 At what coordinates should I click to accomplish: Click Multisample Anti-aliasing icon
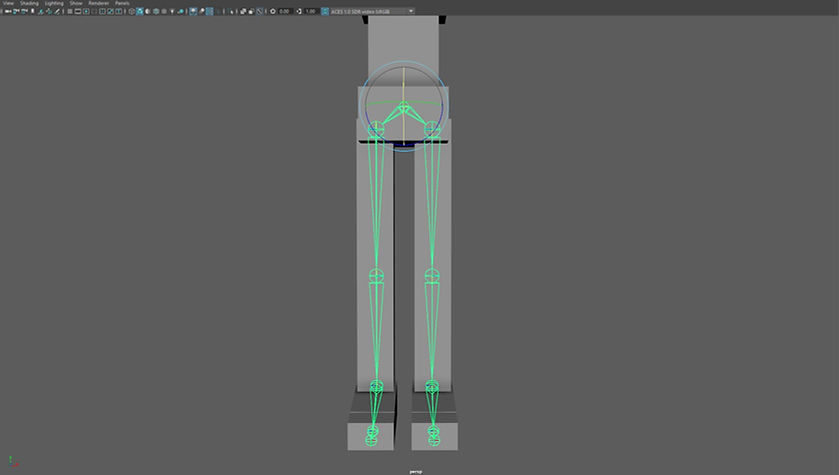point(210,11)
